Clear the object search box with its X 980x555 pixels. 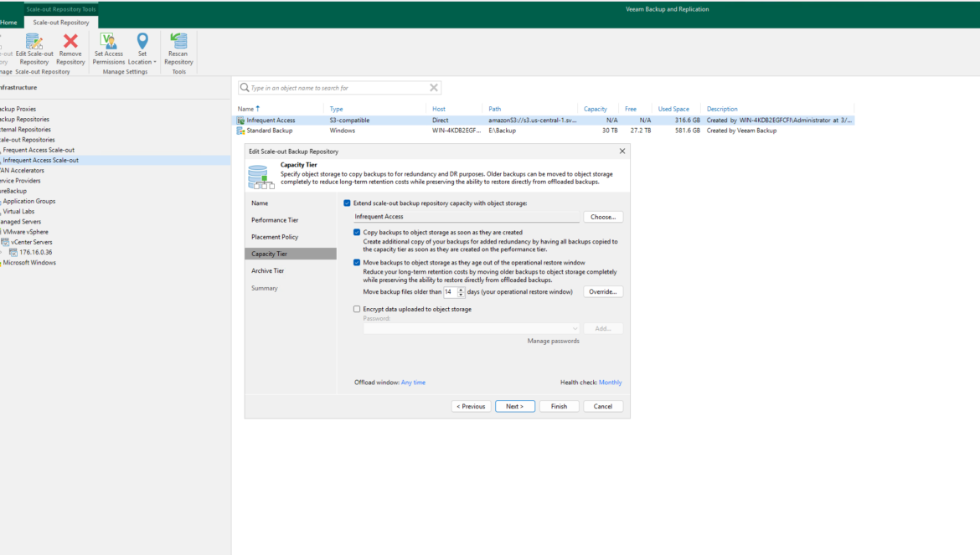pos(434,88)
